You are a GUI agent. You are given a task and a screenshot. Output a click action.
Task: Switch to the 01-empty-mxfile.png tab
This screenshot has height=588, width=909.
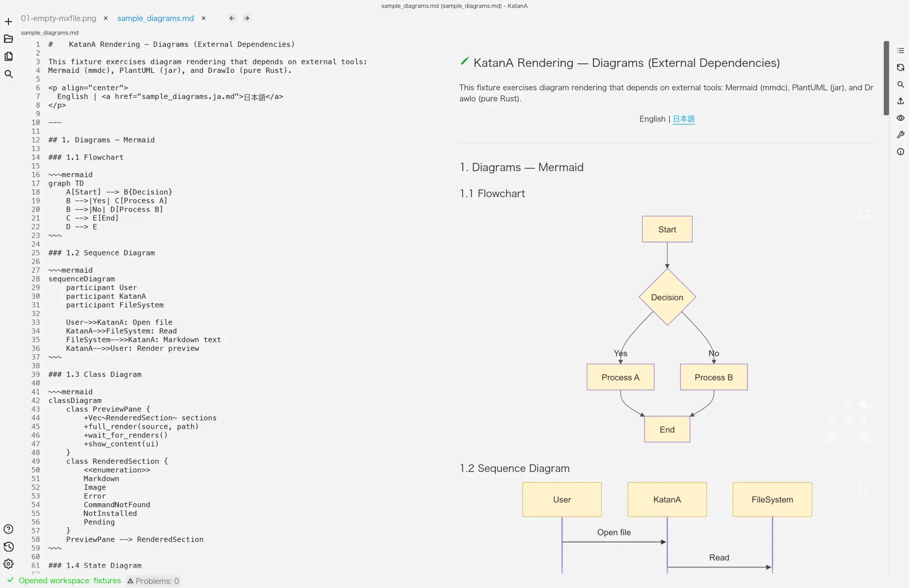coord(58,18)
